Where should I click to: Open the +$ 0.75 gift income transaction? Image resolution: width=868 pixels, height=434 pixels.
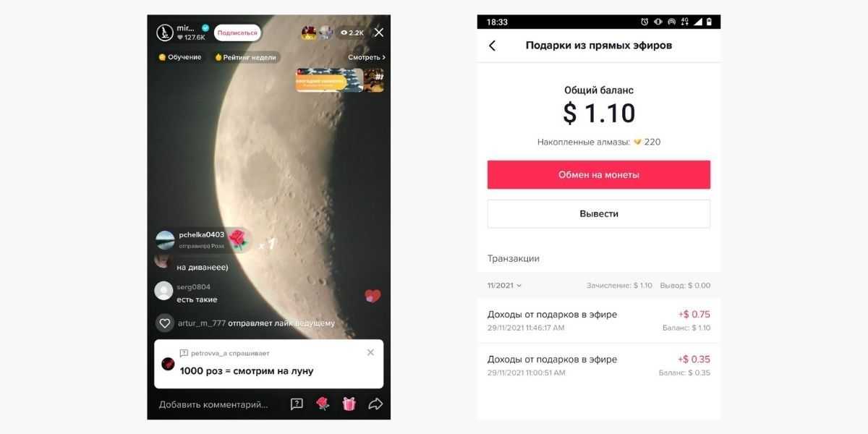point(599,321)
